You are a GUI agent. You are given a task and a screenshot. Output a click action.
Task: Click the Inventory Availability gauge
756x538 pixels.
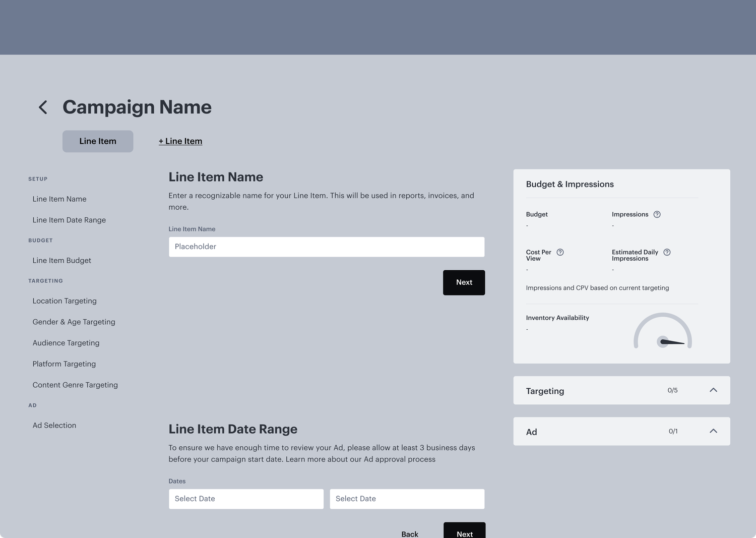click(663, 333)
